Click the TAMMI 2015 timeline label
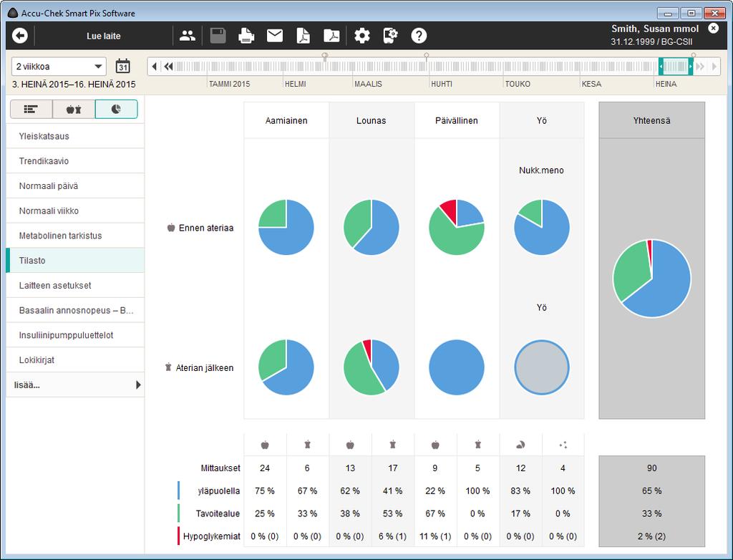Image resolution: width=733 pixels, height=560 pixels. coord(229,84)
